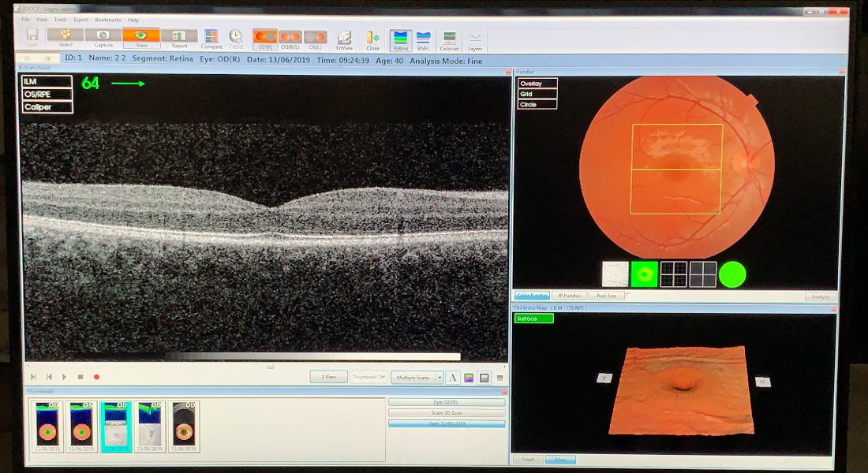Open the Layers tool
868x473 pixels.
475,41
